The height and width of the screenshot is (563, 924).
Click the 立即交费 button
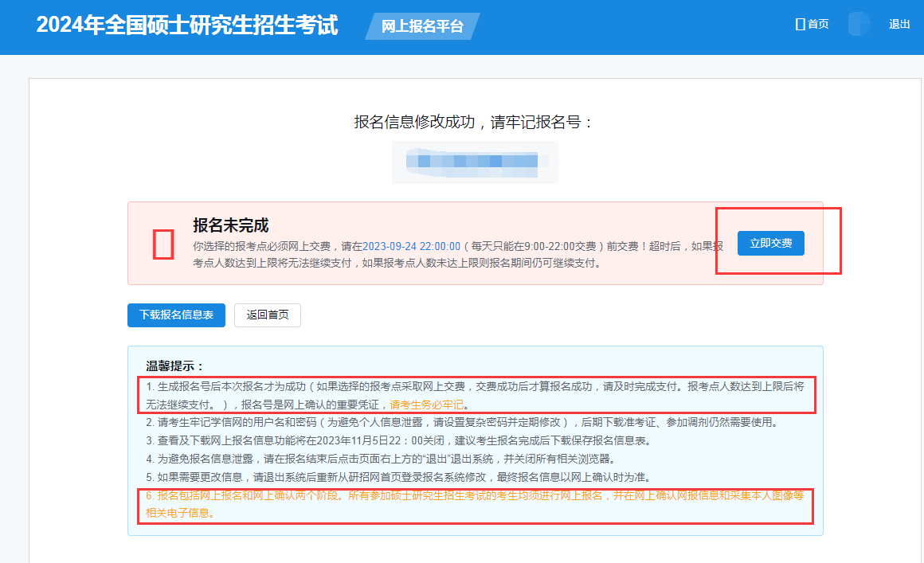(x=770, y=243)
